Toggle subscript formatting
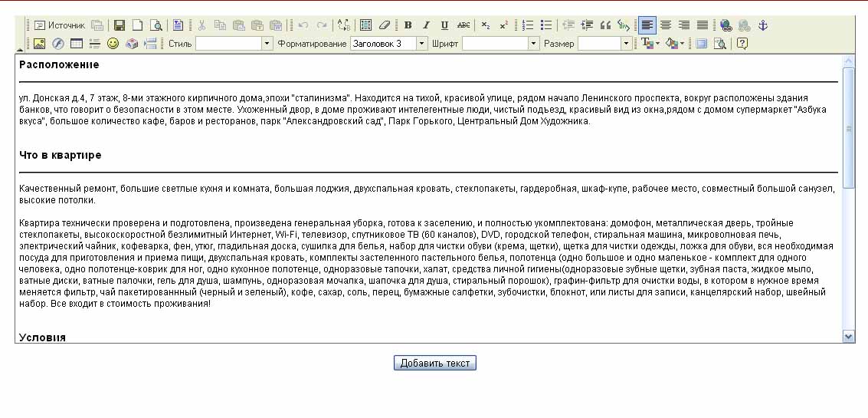The image size is (868, 418). (x=486, y=25)
